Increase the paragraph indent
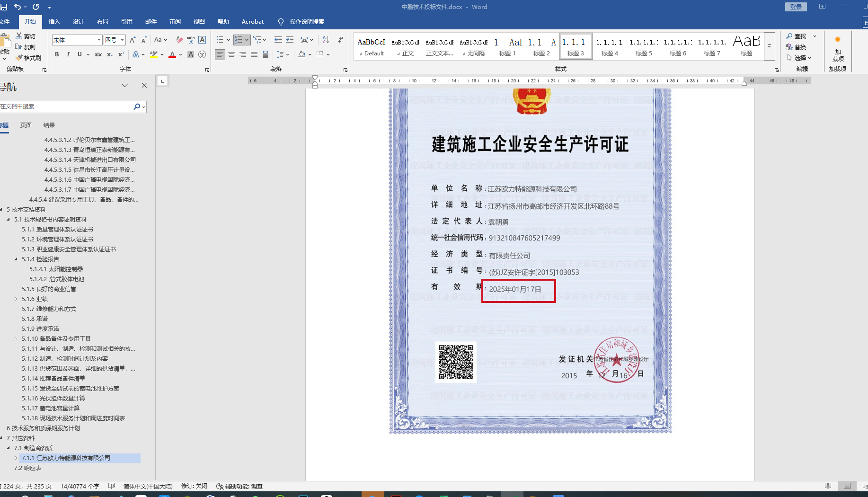The image size is (868, 497). (x=290, y=40)
